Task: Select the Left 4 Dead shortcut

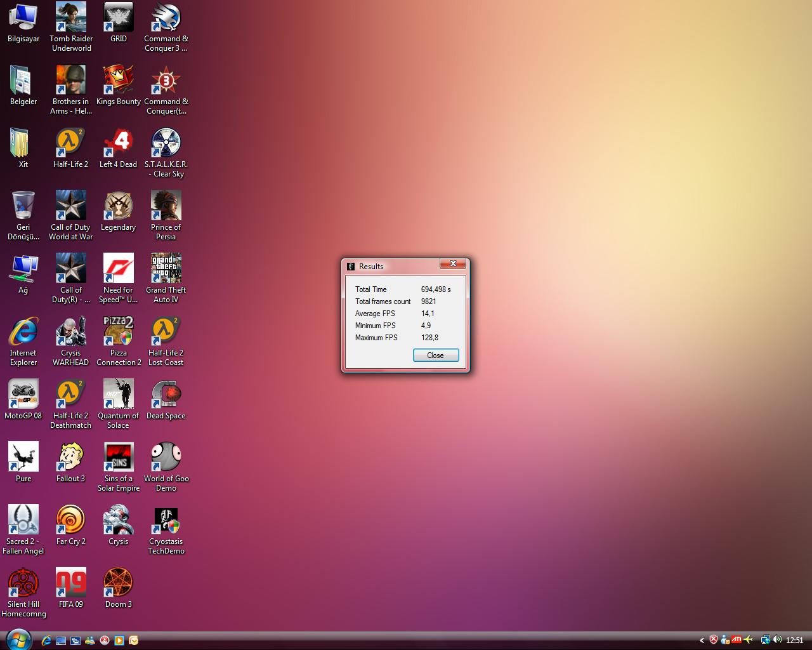Action: [119, 149]
